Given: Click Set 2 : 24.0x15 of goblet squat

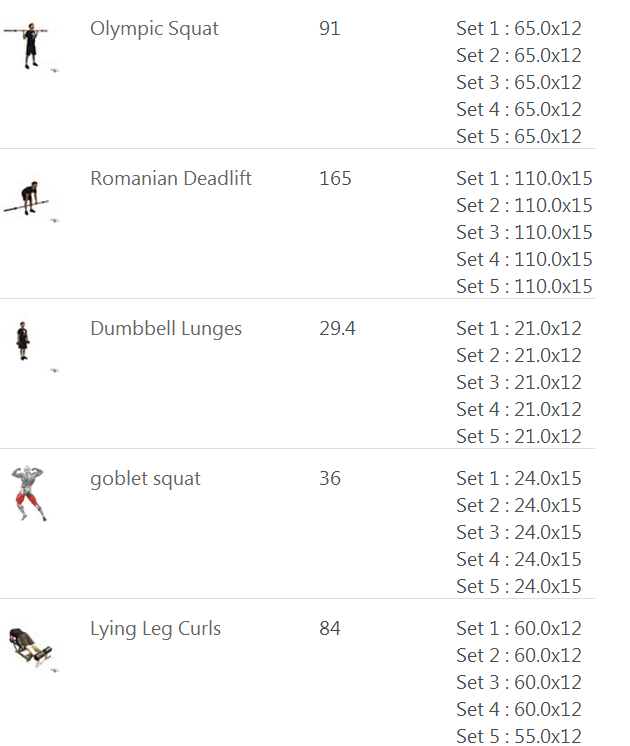Looking at the screenshot, I should (x=519, y=505).
